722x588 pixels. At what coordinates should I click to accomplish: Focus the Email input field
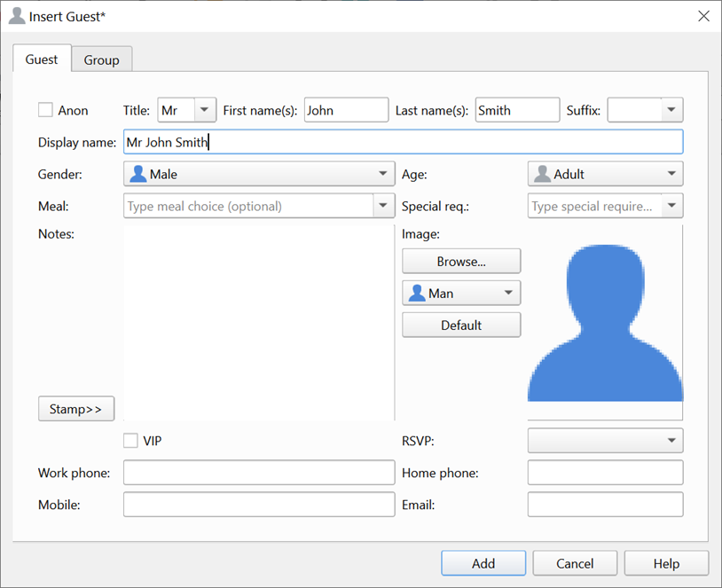pyautogui.click(x=605, y=505)
